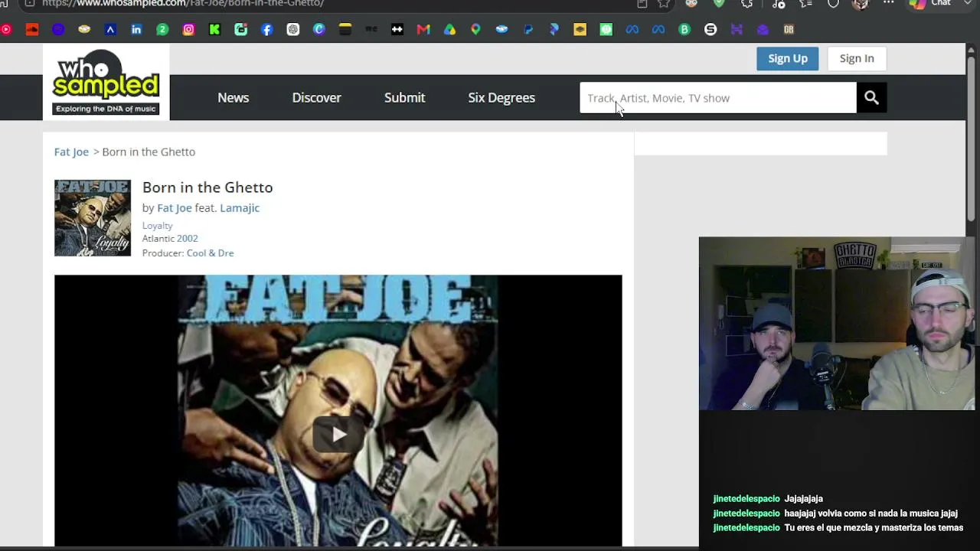Image resolution: width=980 pixels, height=551 pixels.
Task: Open the browser more options menu
Action: point(888,3)
